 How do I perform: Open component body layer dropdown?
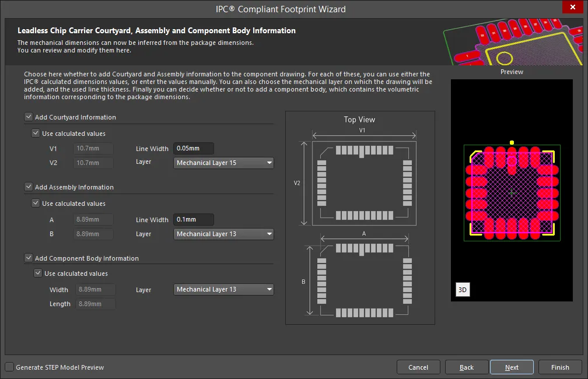click(223, 289)
